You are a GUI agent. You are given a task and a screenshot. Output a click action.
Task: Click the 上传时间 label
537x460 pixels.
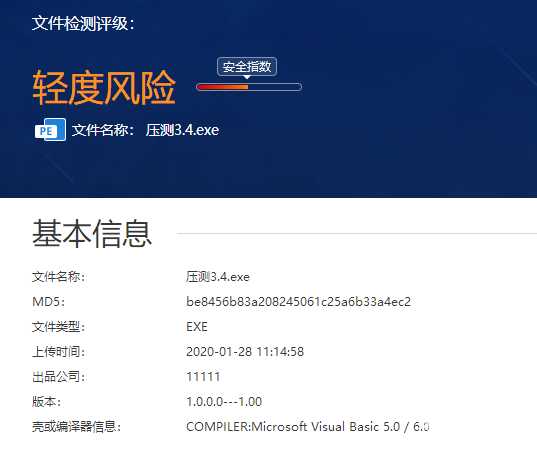[58, 352]
